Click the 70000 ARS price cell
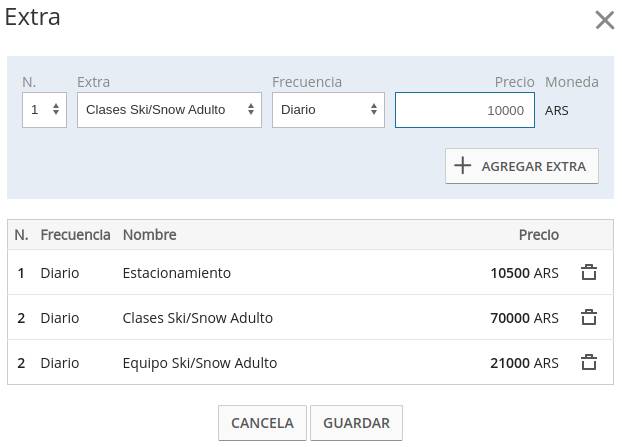The height and width of the screenshot is (447, 622). 524,317
